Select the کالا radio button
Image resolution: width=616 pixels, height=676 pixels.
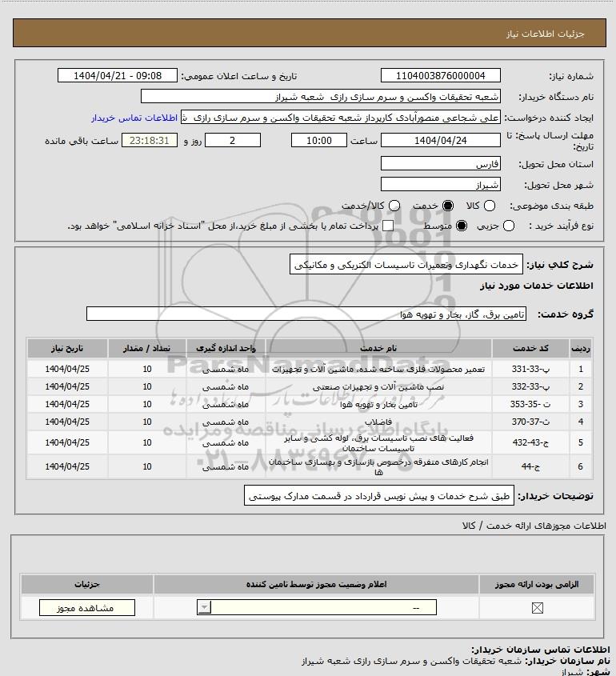pos(490,206)
